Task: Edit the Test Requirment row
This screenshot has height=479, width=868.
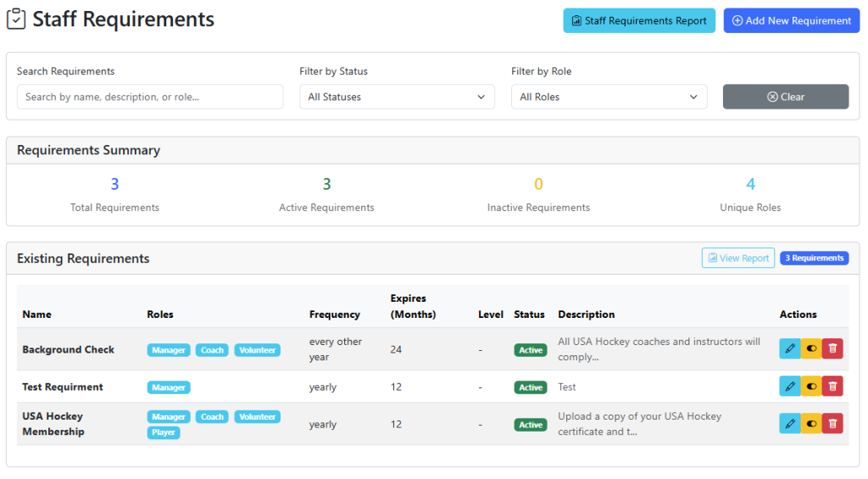Action: click(x=789, y=386)
